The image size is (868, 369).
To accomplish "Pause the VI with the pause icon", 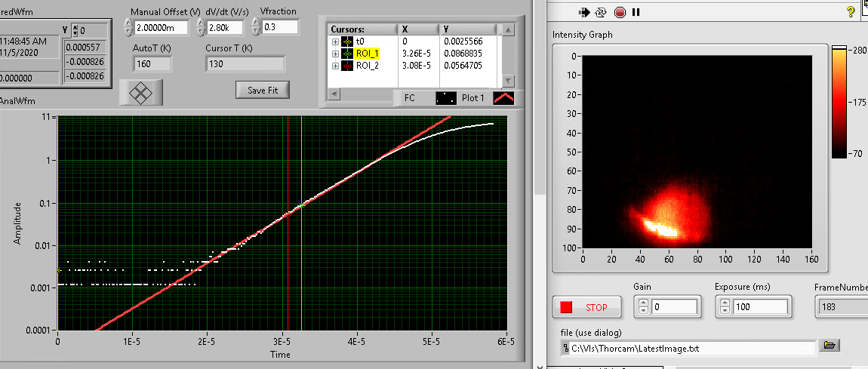I will [636, 12].
